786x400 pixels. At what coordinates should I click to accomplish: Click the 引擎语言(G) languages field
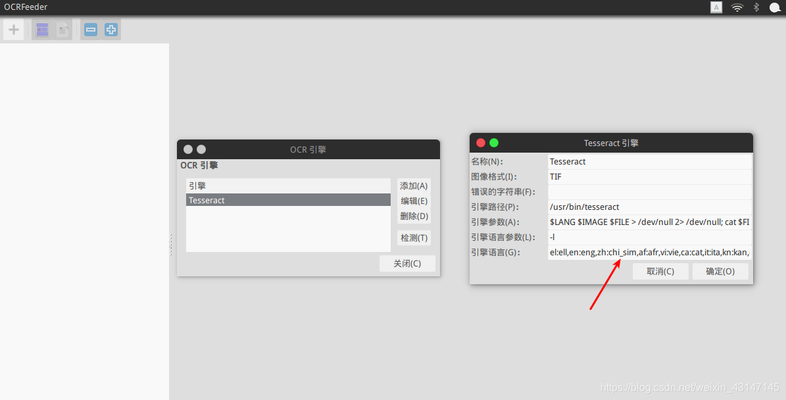tap(648, 252)
